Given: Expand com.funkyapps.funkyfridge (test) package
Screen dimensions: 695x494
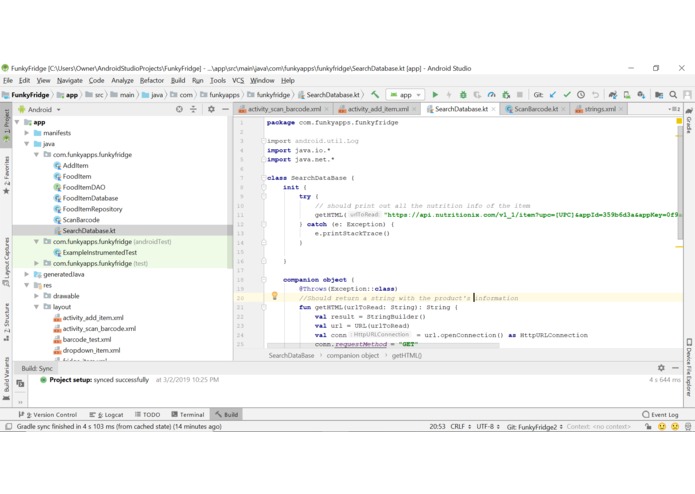Looking at the screenshot, I should click(36, 263).
